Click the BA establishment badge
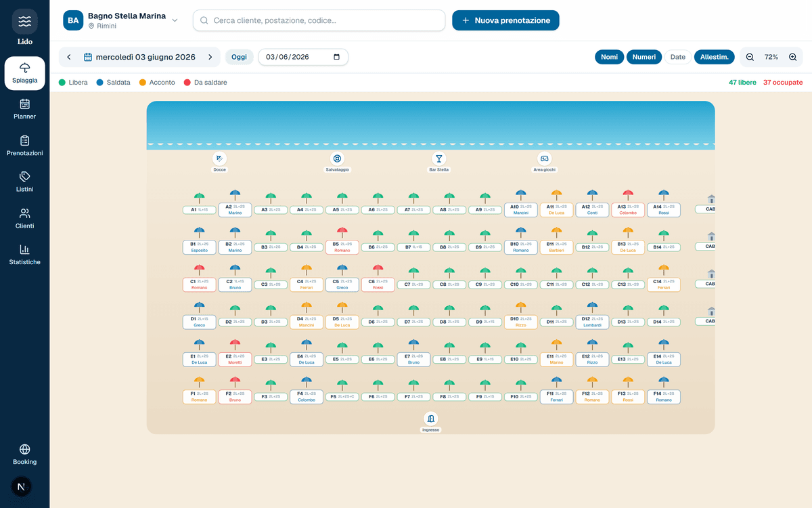This screenshot has height=508, width=812. [73, 20]
